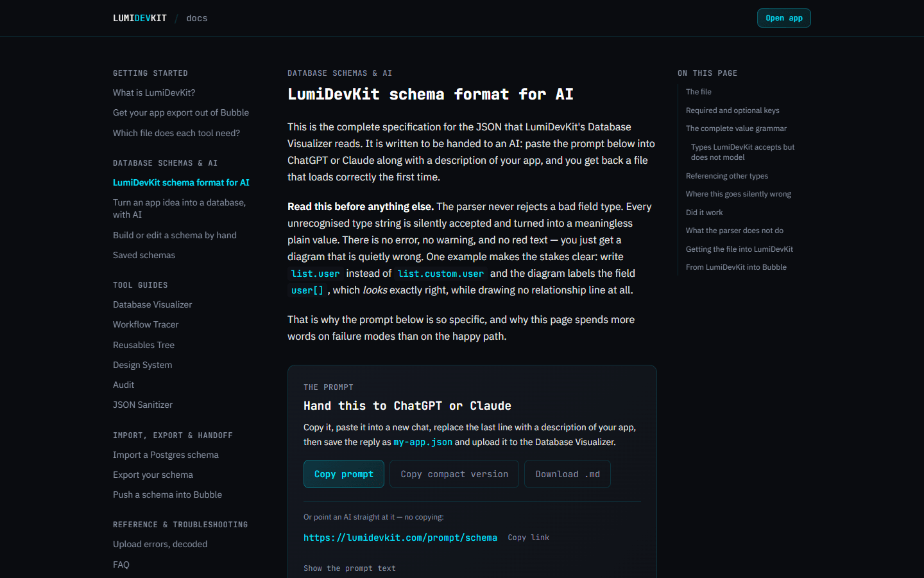The image size is (924, 578).
Task: Jump to 'Did it work' section
Action: 705,213
